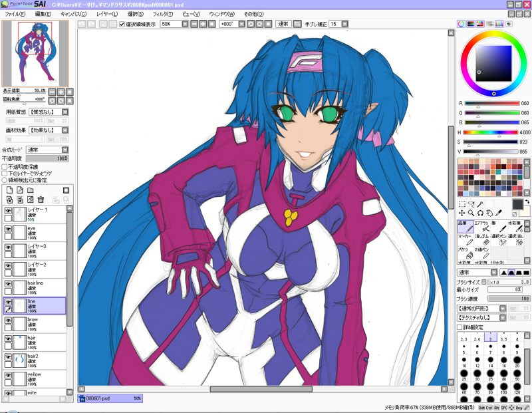Open the 合成モード blending mode dropdown
The image size is (532, 413).
point(65,150)
